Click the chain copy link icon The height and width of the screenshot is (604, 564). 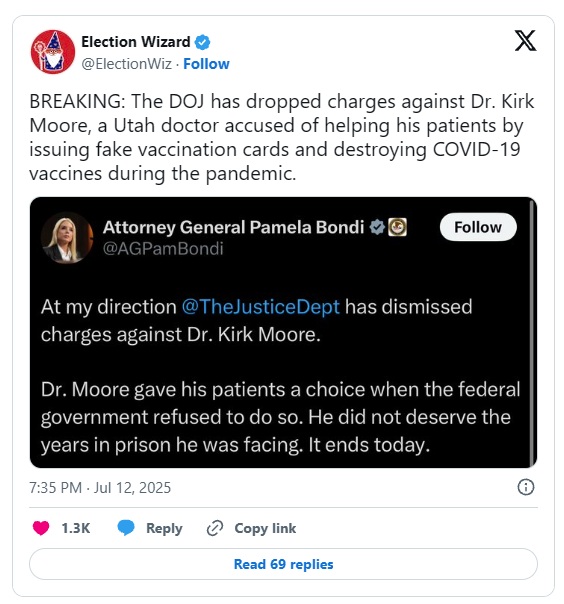coord(215,528)
